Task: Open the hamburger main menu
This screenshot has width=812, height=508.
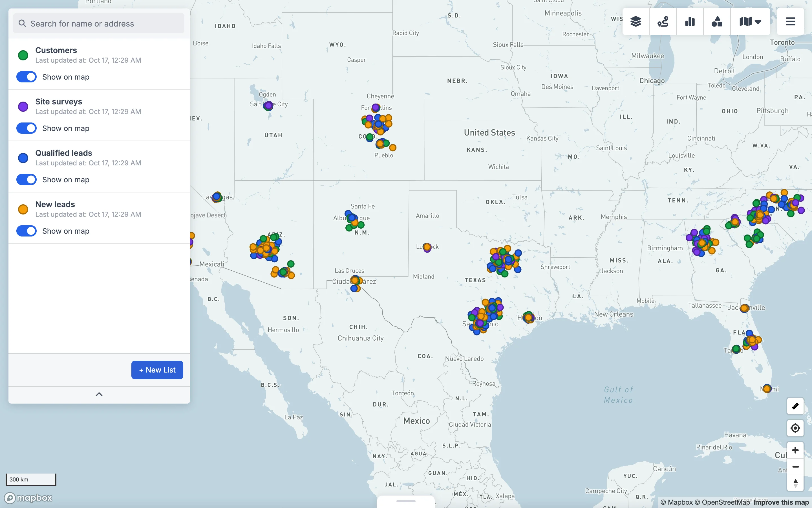Action: point(791,21)
